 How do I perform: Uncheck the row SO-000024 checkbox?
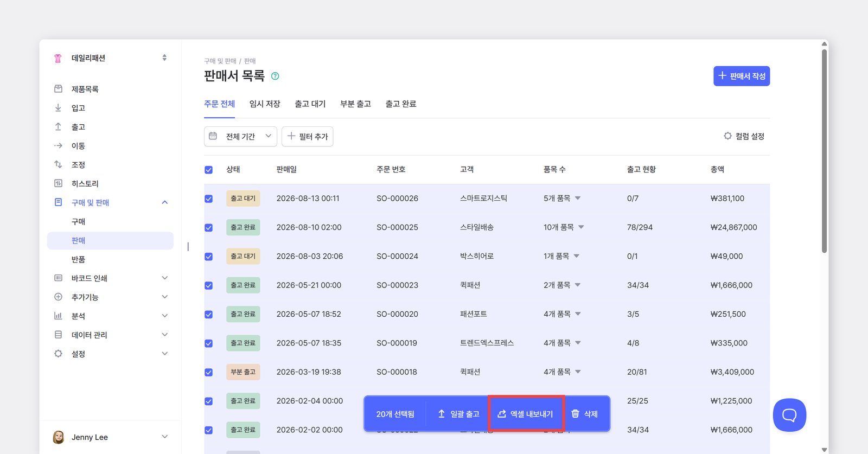pos(209,257)
